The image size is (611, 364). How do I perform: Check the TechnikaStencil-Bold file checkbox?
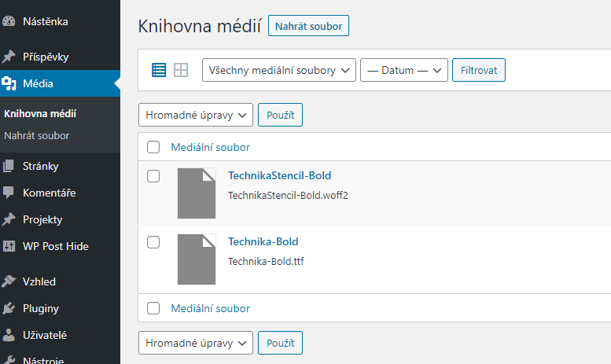tap(153, 176)
